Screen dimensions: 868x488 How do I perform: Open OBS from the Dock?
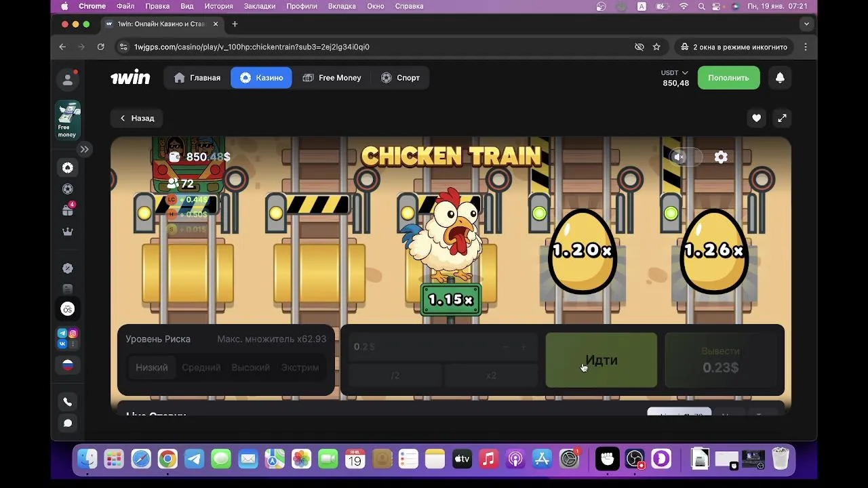pos(635,459)
